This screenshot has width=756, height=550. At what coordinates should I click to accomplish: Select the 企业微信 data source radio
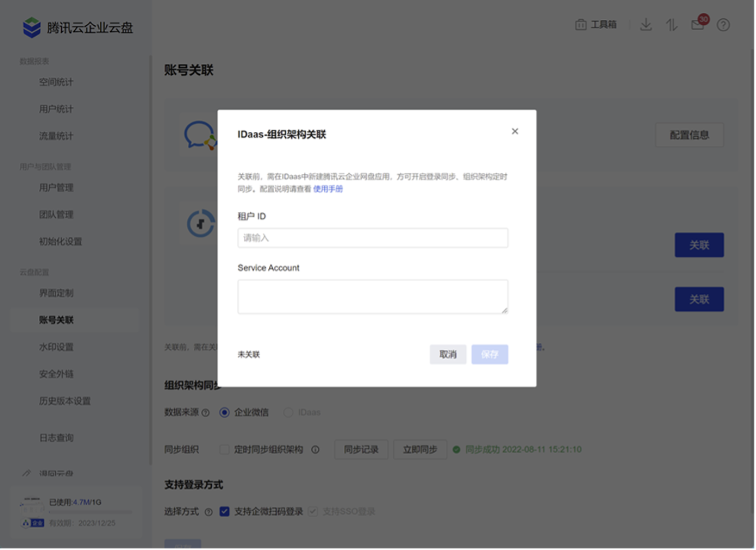(225, 413)
